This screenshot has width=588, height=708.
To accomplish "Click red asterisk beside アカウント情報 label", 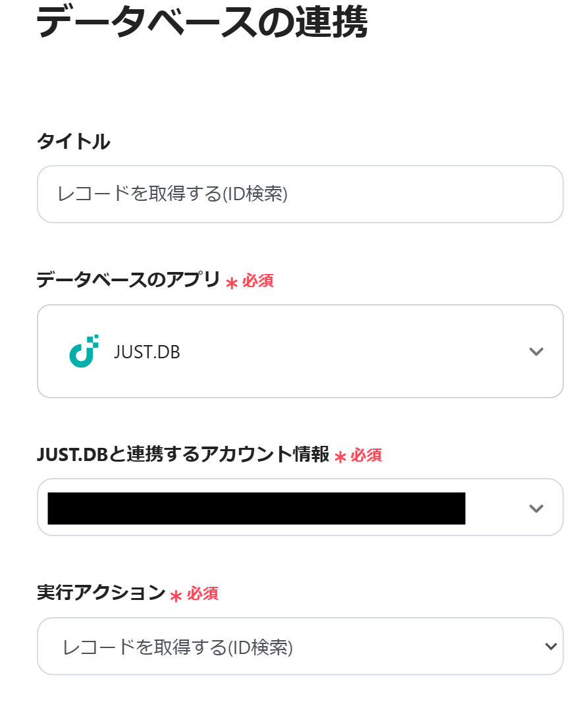I will [x=340, y=456].
